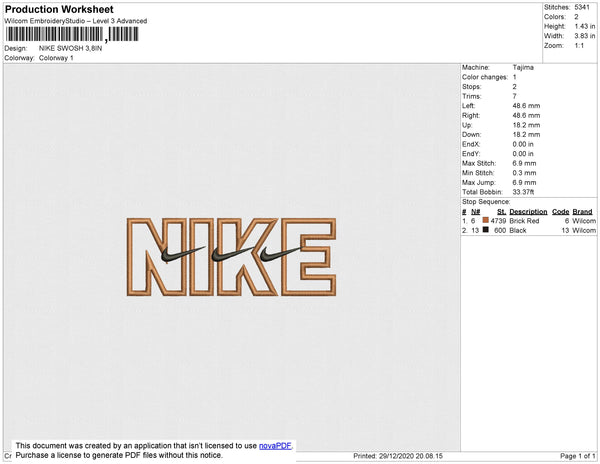Click the Zoom value 1:1
Image resolution: width=600 pixels, height=464 pixels.
(x=579, y=46)
